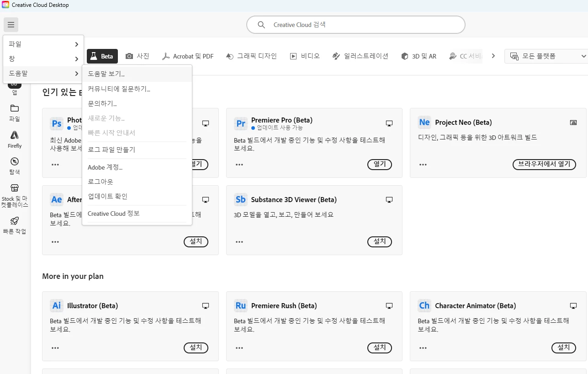This screenshot has width=588, height=374.
Task: Expand the 창 menu submenu
Action: (43, 59)
